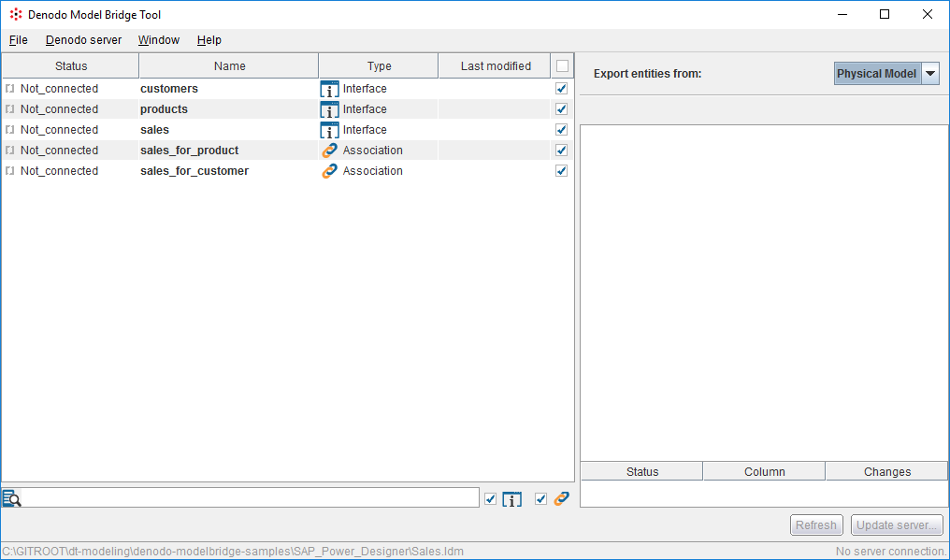Click Not_connected status of products row

point(60,109)
